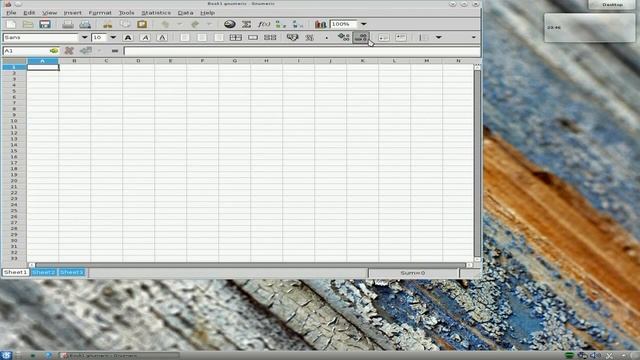
Task: Open the Format menu
Action: (x=100, y=13)
